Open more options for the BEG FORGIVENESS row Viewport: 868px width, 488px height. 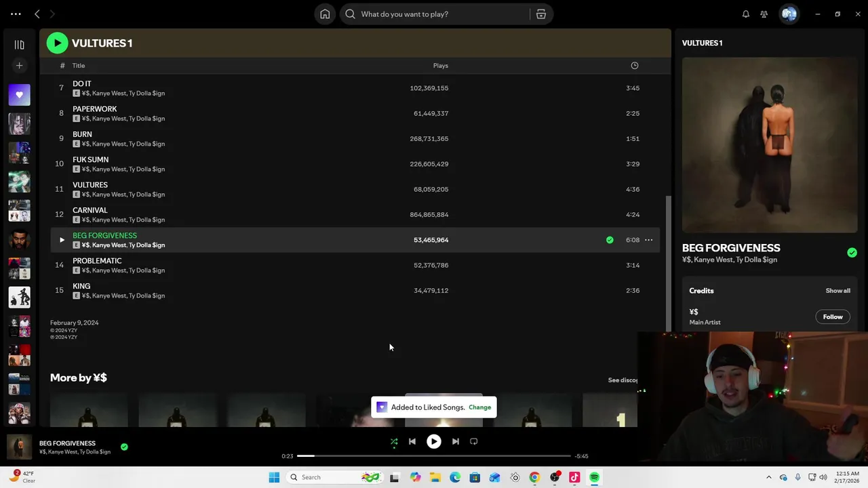649,240
